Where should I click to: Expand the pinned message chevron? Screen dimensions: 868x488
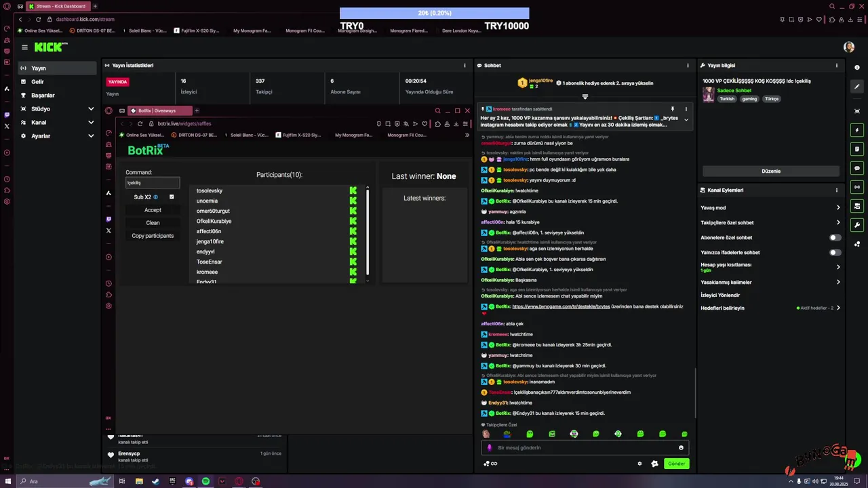686,120
